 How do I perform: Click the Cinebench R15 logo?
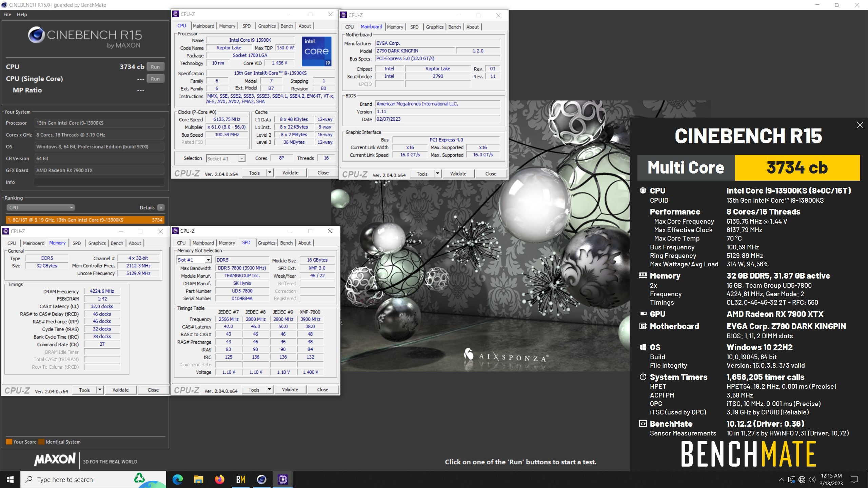(x=85, y=37)
